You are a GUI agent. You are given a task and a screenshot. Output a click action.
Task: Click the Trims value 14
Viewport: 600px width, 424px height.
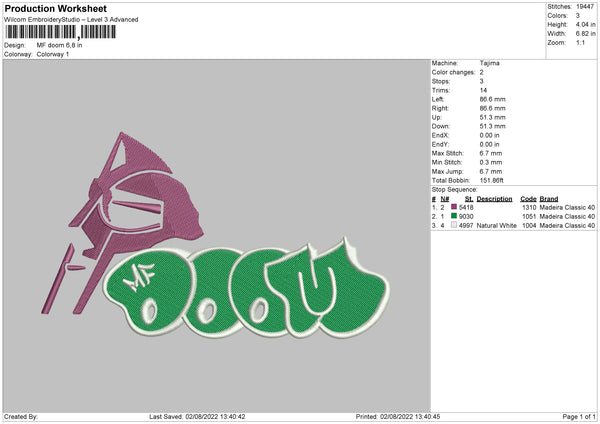[x=483, y=90]
